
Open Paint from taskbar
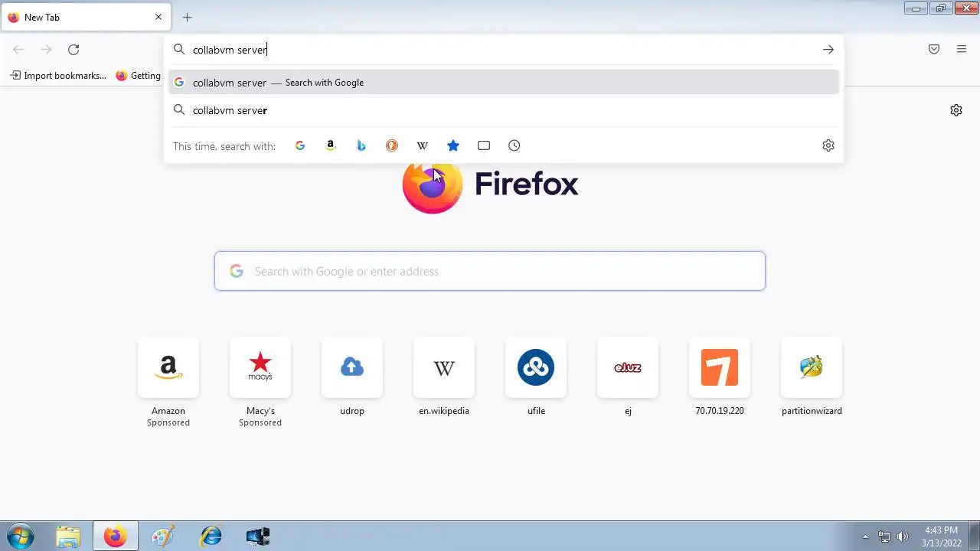coord(163,536)
